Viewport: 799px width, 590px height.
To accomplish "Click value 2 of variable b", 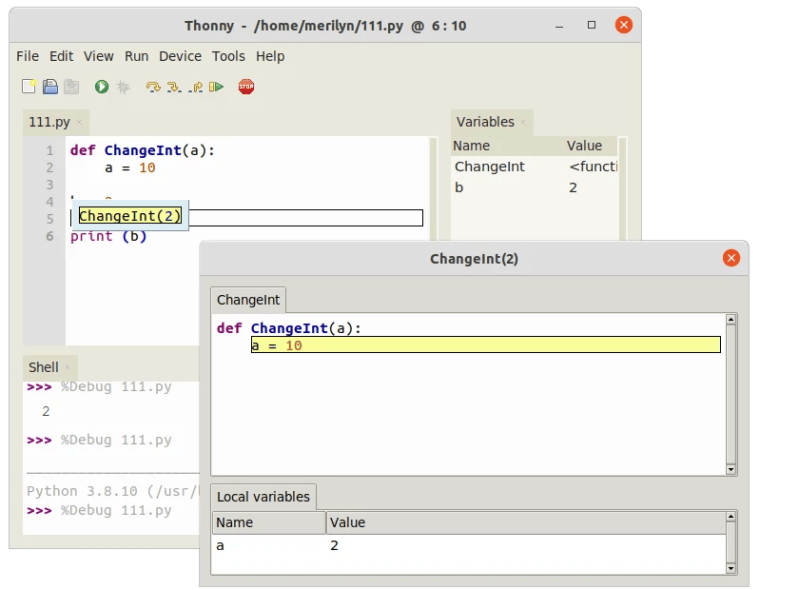I will [x=573, y=187].
